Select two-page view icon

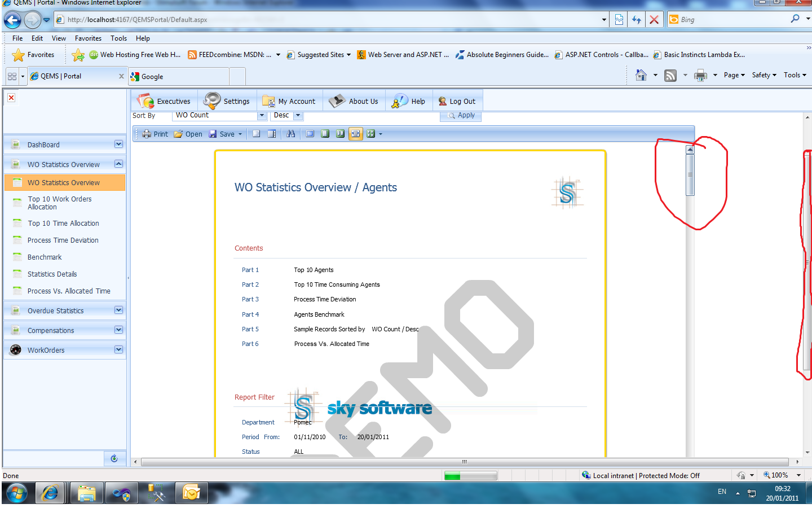pos(340,134)
